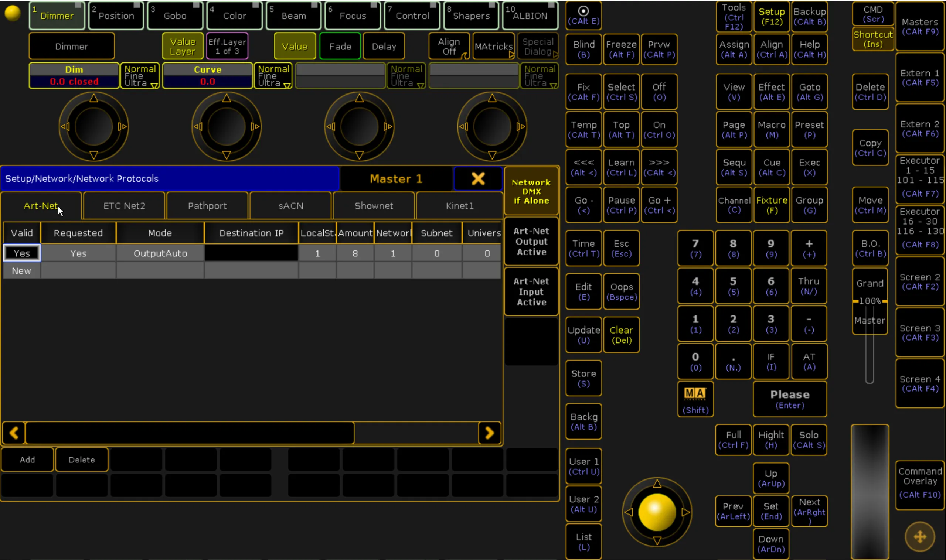Click the Delete button below the table

pyautogui.click(x=82, y=460)
